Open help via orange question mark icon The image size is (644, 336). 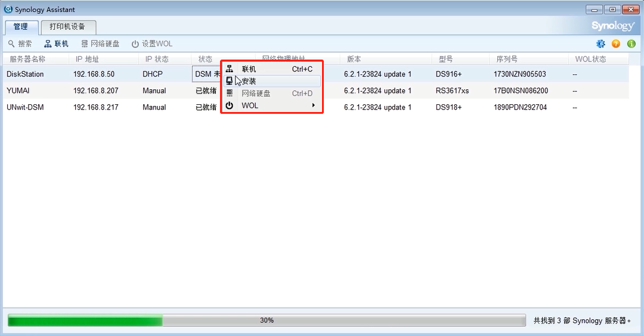point(616,44)
